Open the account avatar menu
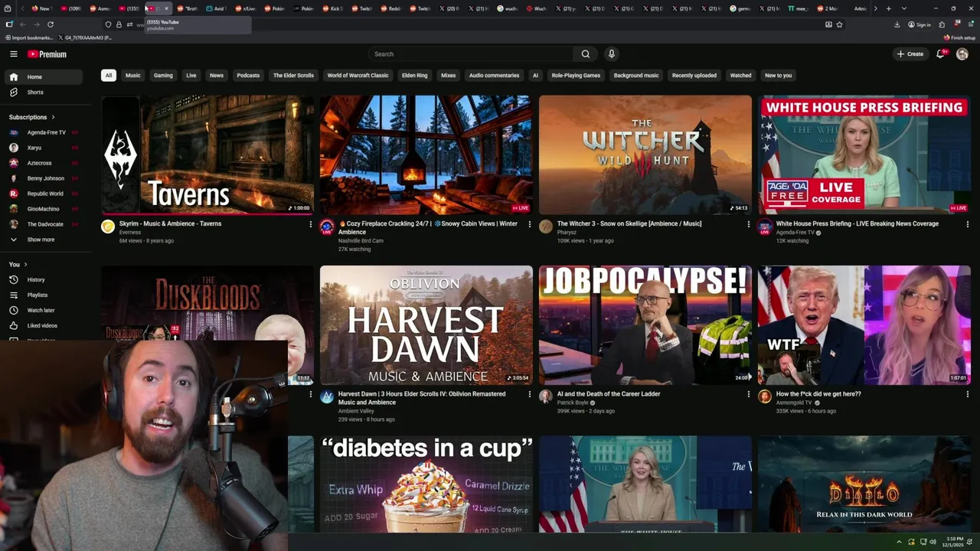This screenshot has width=980, height=551. pos(962,54)
